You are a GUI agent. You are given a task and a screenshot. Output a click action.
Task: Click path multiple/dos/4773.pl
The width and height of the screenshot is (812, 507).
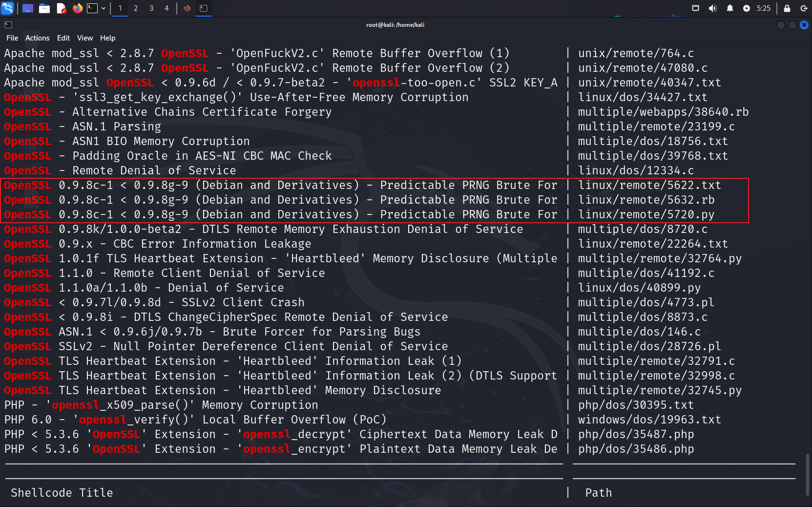point(646,302)
